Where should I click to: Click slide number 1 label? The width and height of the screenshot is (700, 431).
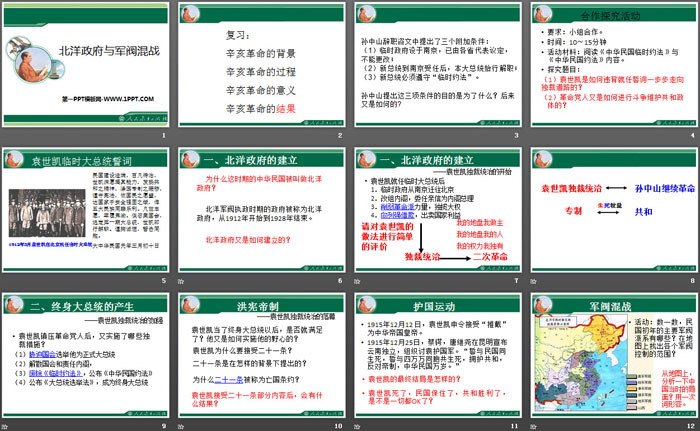click(x=164, y=135)
